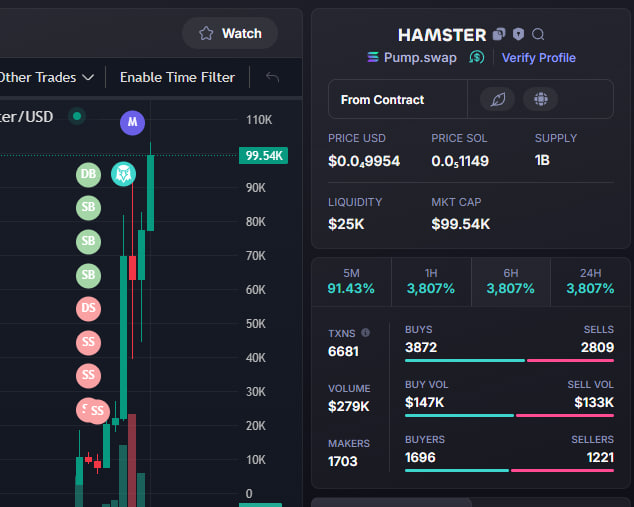Click the BUYS count 3872

[x=421, y=347]
